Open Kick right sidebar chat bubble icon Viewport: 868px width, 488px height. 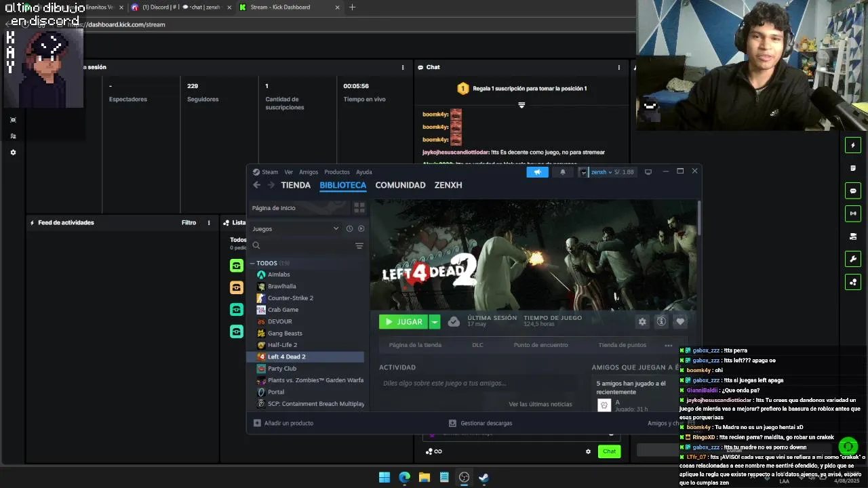point(853,191)
